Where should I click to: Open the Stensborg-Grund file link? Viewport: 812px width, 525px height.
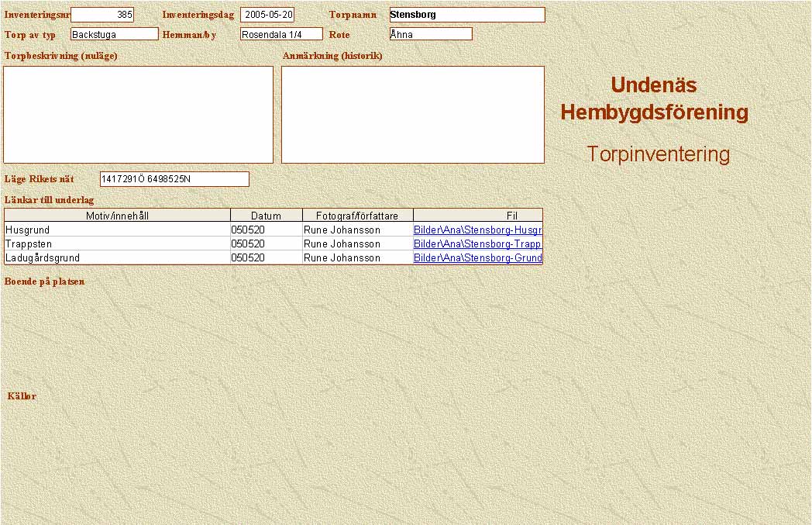(477, 257)
